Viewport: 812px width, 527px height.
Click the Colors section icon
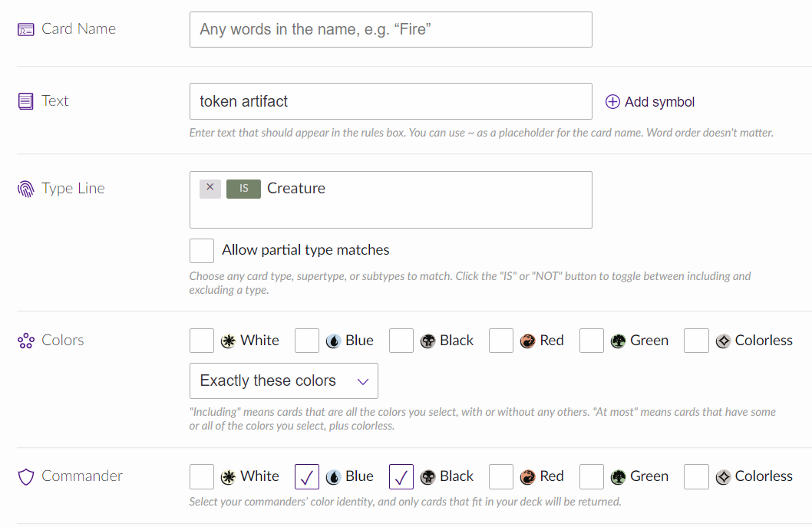tap(26, 341)
